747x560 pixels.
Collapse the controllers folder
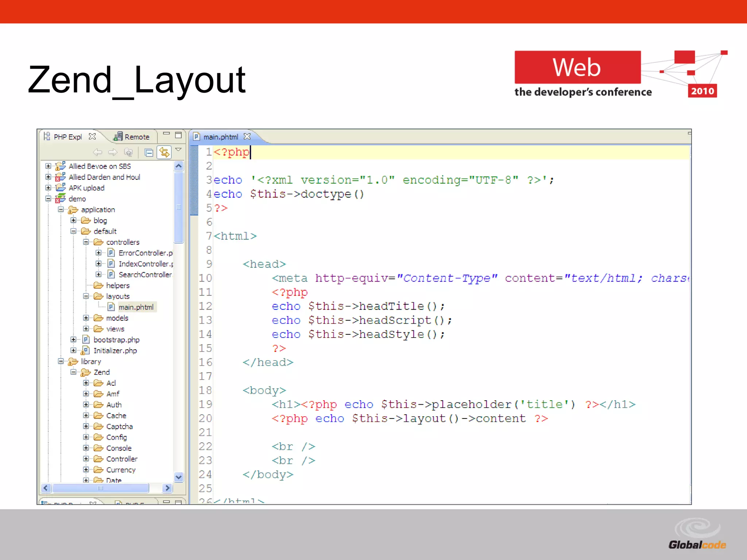pyautogui.click(x=86, y=242)
